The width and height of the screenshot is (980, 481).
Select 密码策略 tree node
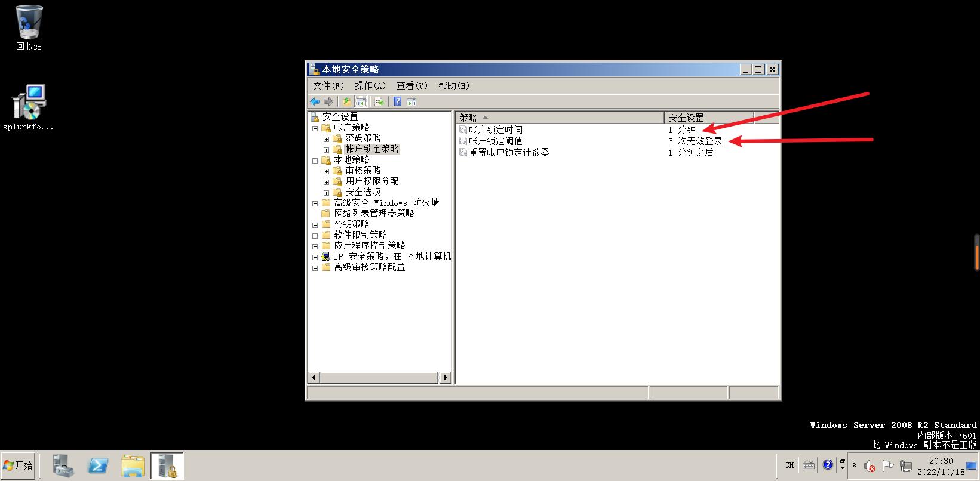coord(362,138)
